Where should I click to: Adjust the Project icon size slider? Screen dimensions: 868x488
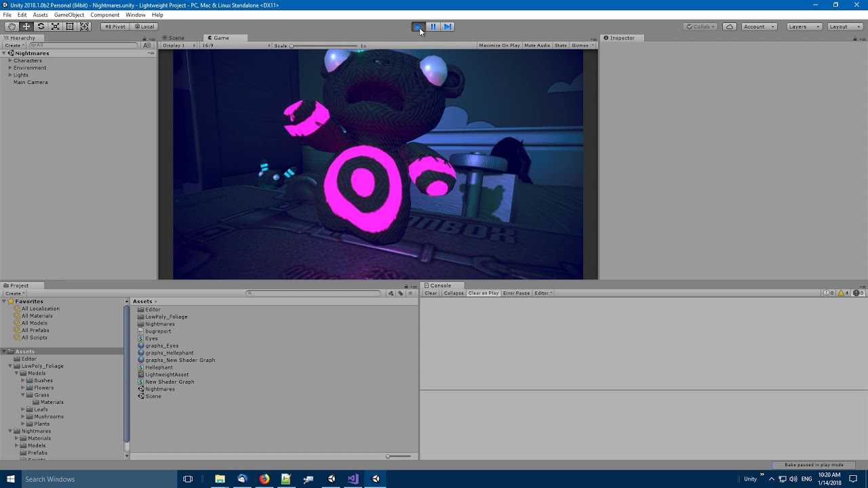[399, 456]
